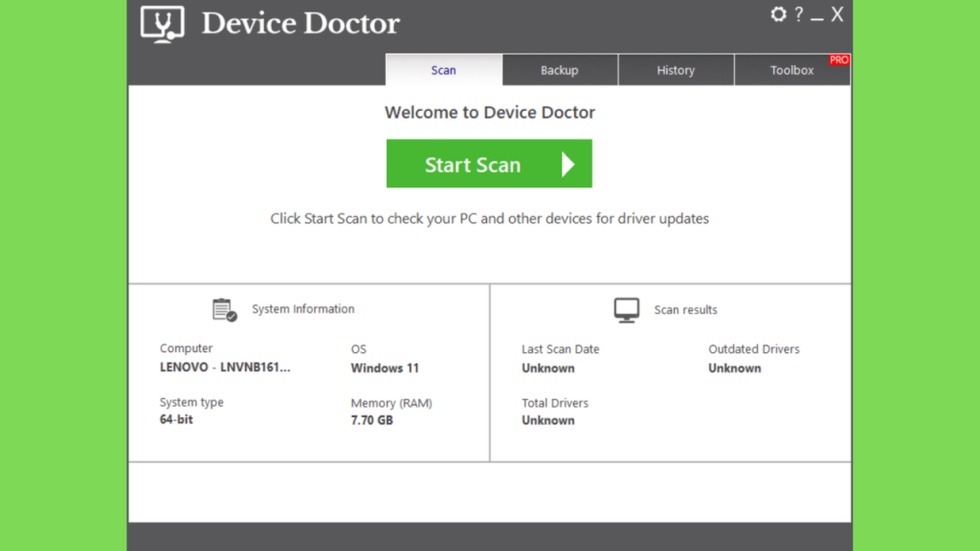This screenshot has width=980, height=551.
Task: Click the Scan results title
Action: (685, 309)
